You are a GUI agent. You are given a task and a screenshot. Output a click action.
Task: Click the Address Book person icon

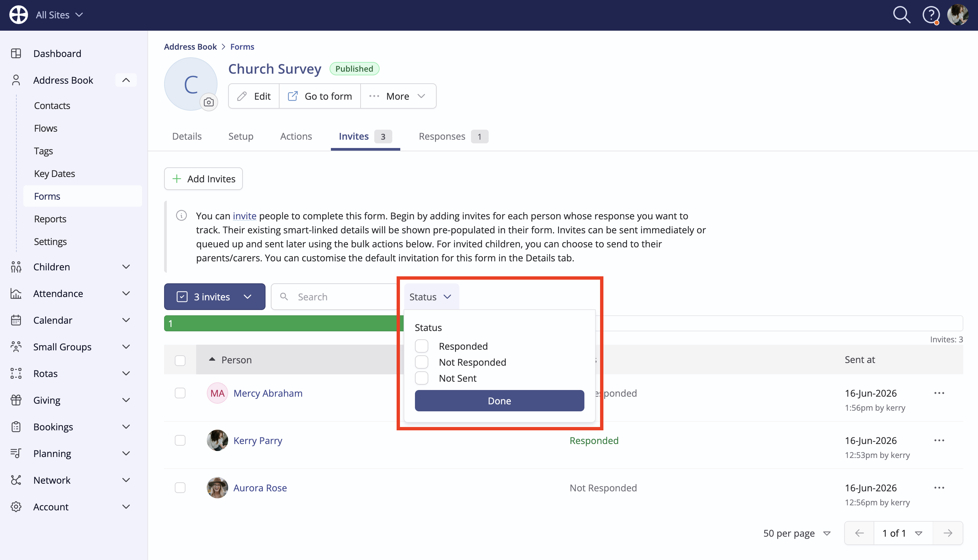pos(16,80)
